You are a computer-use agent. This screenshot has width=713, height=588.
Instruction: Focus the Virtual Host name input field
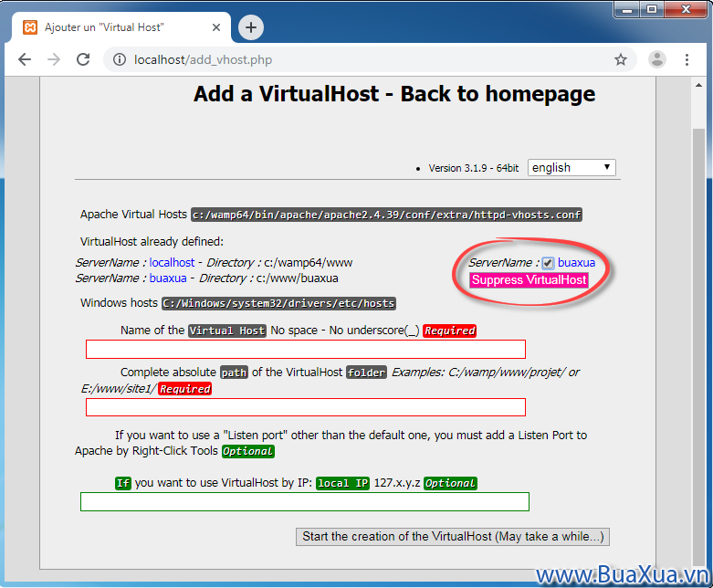306,350
